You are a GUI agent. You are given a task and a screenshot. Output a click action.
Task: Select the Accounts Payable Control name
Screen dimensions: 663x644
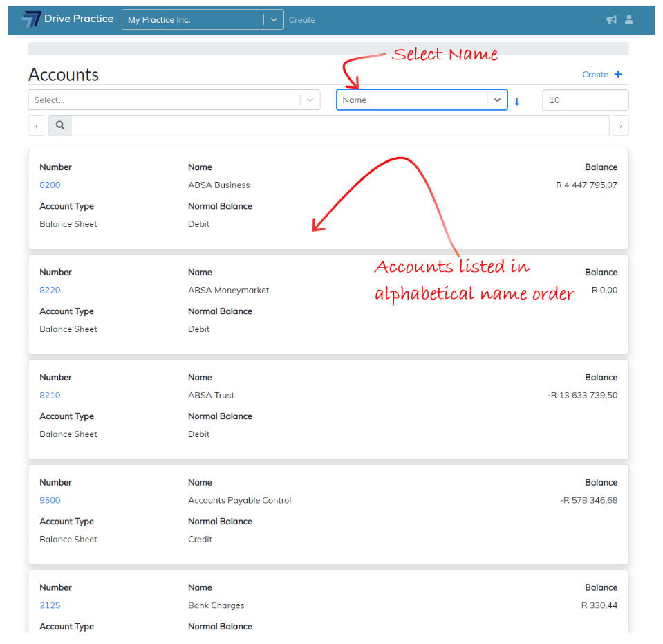pos(239,500)
